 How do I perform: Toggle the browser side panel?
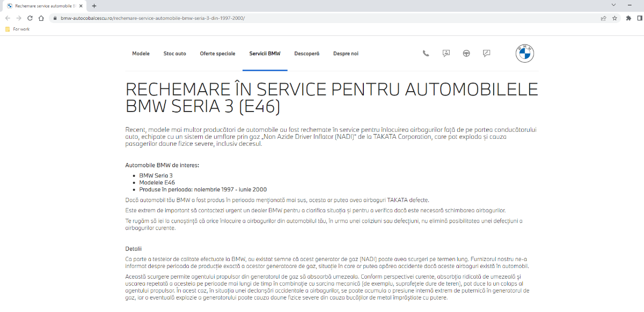[x=639, y=18]
